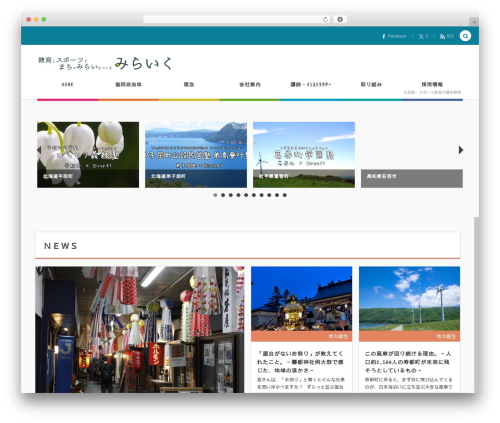Open the 取り組み menu item
Screen dimensions: 500x423
click(x=371, y=85)
